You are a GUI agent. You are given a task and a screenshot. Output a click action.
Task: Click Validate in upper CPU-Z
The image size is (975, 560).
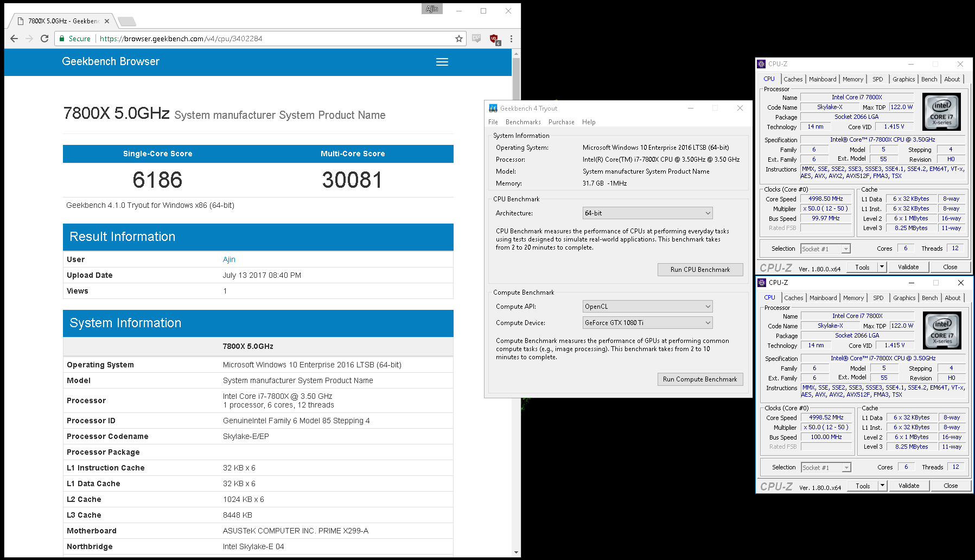point(908,267)
